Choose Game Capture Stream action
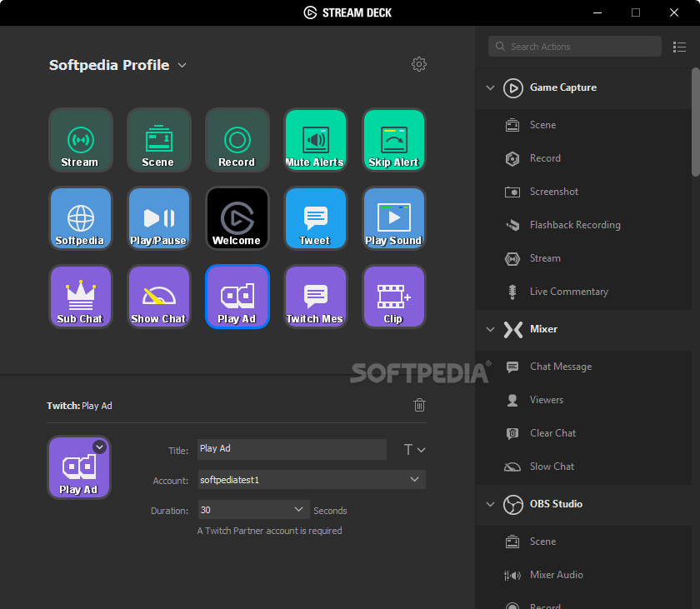700x609 pixels. (584, 258)
